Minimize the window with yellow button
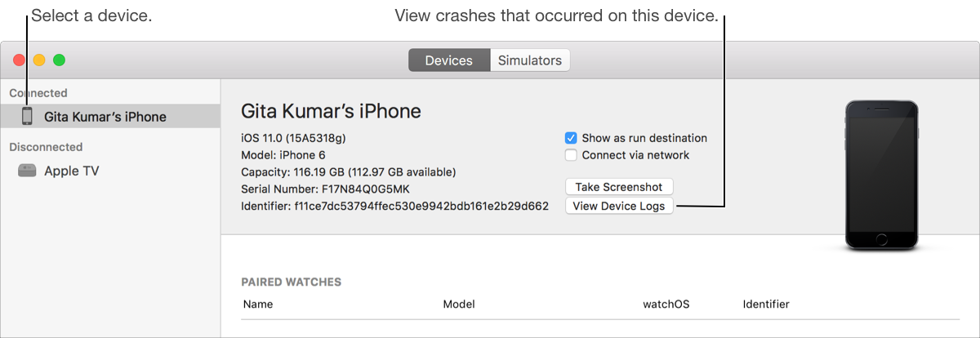 click(x=39, y=60)
